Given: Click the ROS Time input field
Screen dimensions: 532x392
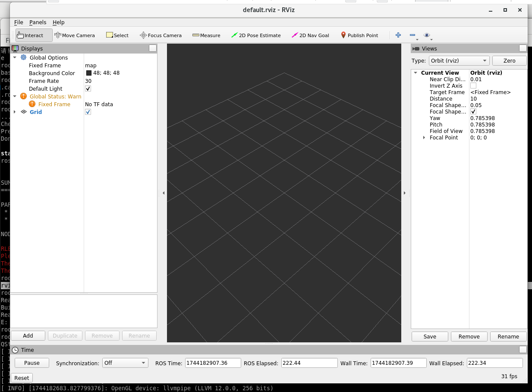Looking at the screenshot, I should click(x=213, y=363).
